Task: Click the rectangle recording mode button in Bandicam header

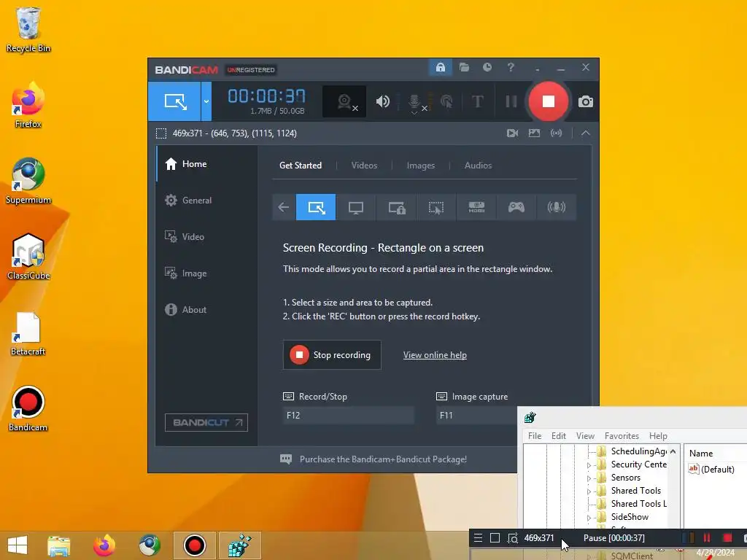Action: click(x=174, y=101)
